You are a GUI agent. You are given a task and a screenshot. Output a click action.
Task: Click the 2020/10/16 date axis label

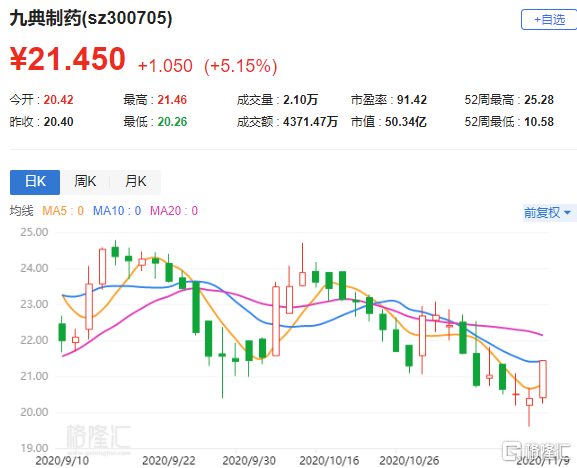[x=329, y=460]
